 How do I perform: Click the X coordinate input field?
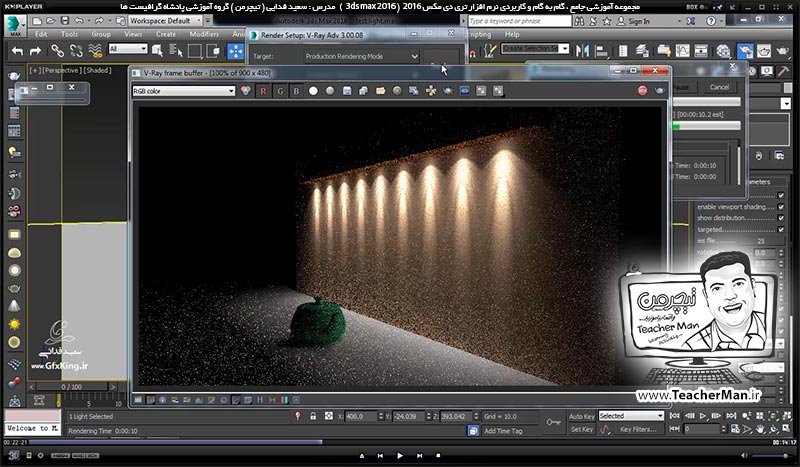click(361, 416)
